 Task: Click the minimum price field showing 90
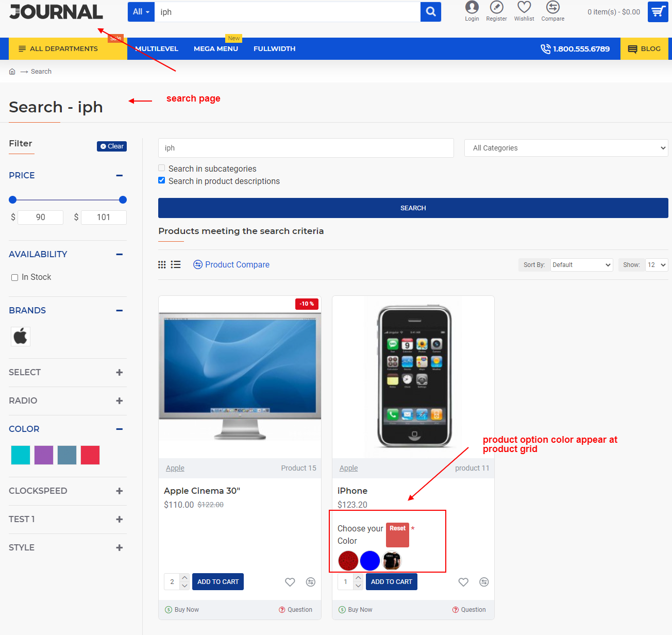(41, 218)
